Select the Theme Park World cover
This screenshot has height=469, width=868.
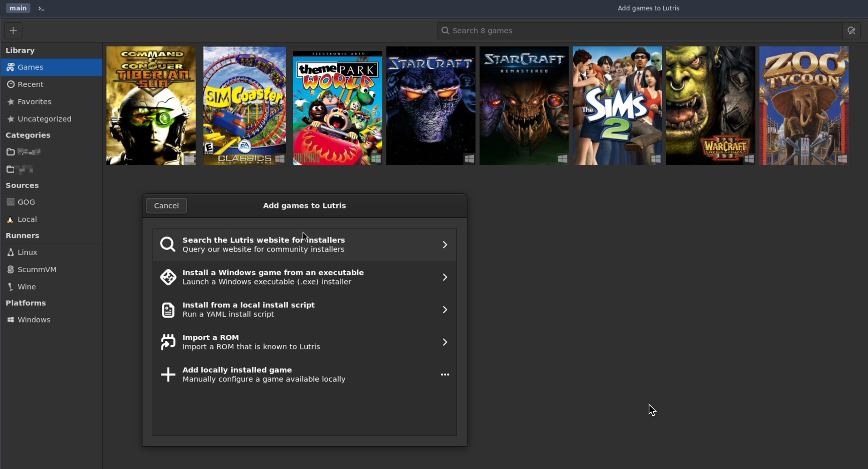coord(338,108)
